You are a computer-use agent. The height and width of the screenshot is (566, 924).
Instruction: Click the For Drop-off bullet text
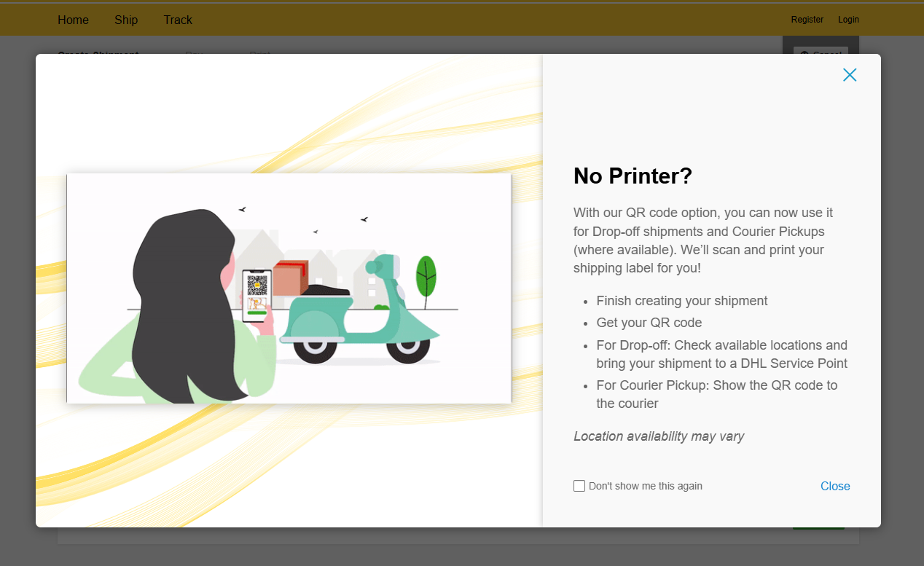[x=722, y=354]
